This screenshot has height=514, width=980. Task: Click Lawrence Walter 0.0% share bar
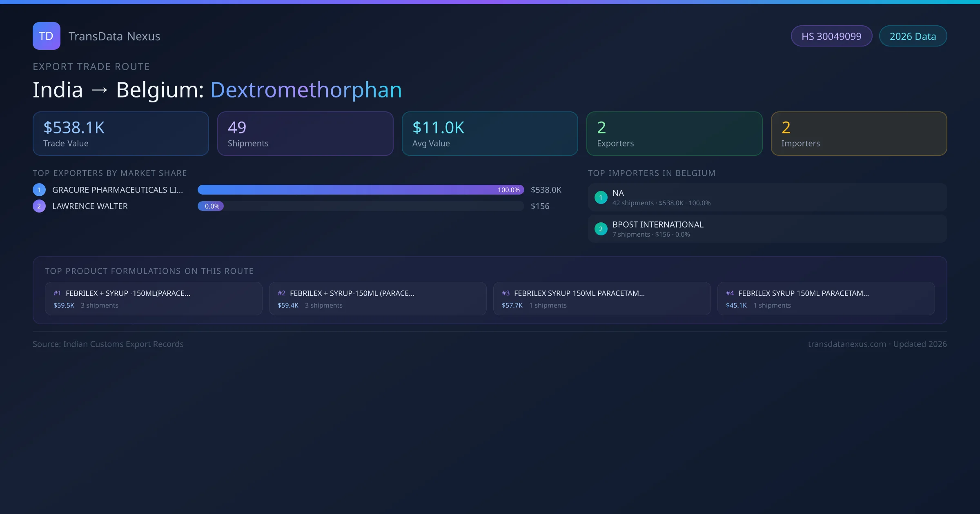(211, 206)
